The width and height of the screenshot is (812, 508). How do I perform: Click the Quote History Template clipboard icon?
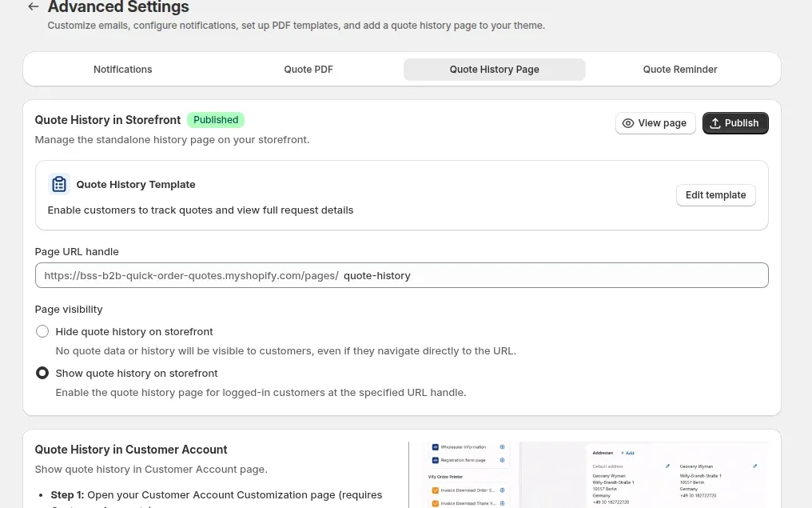pos(59,184)
